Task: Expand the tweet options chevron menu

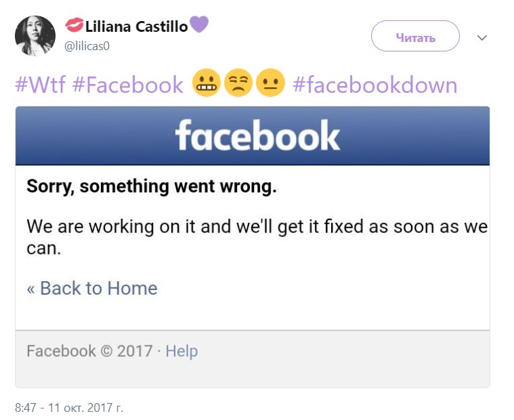Action: 482,38
